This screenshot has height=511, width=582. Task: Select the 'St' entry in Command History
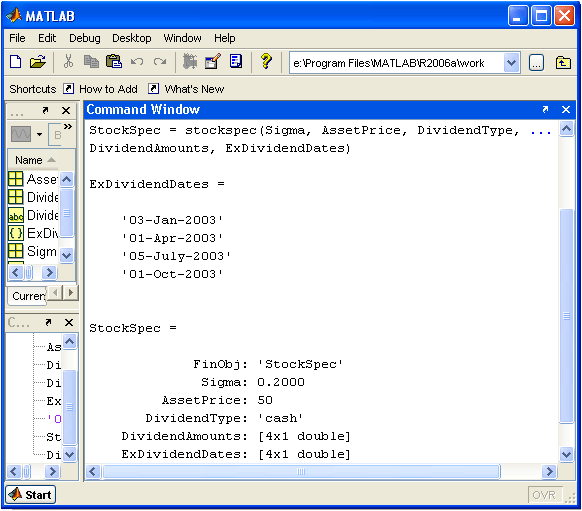pos(53,437)
